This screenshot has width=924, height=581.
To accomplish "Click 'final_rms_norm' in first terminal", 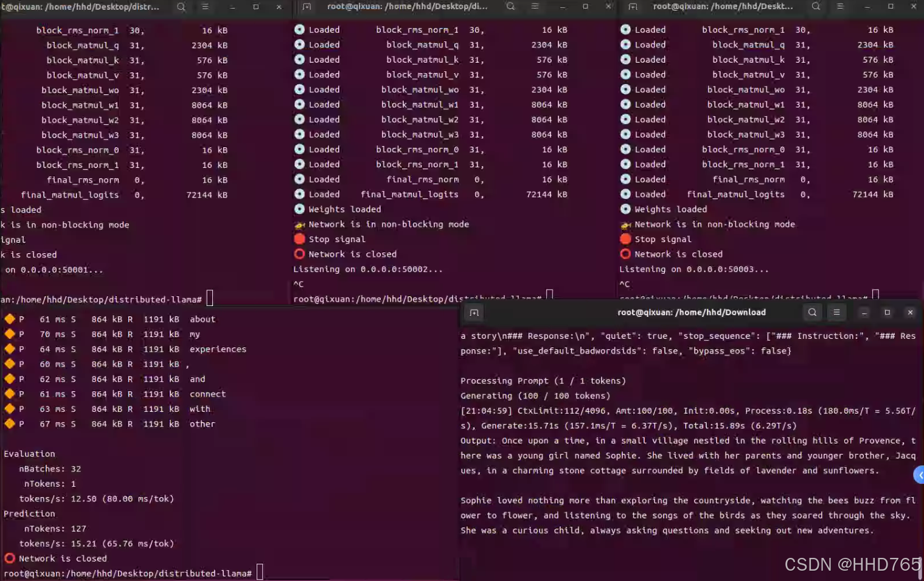I will [x=83, y=180].
